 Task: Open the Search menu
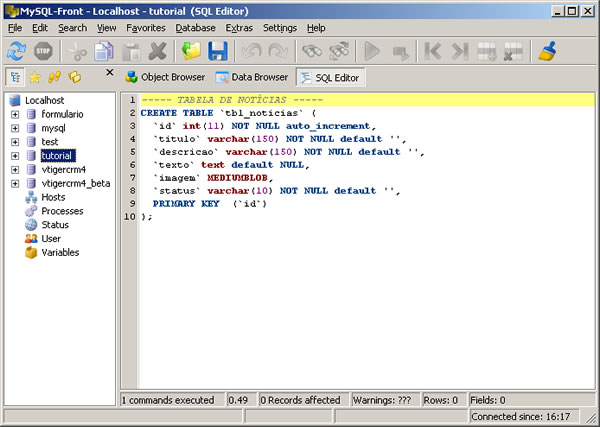pyautogui.click(x=72, y=28)
